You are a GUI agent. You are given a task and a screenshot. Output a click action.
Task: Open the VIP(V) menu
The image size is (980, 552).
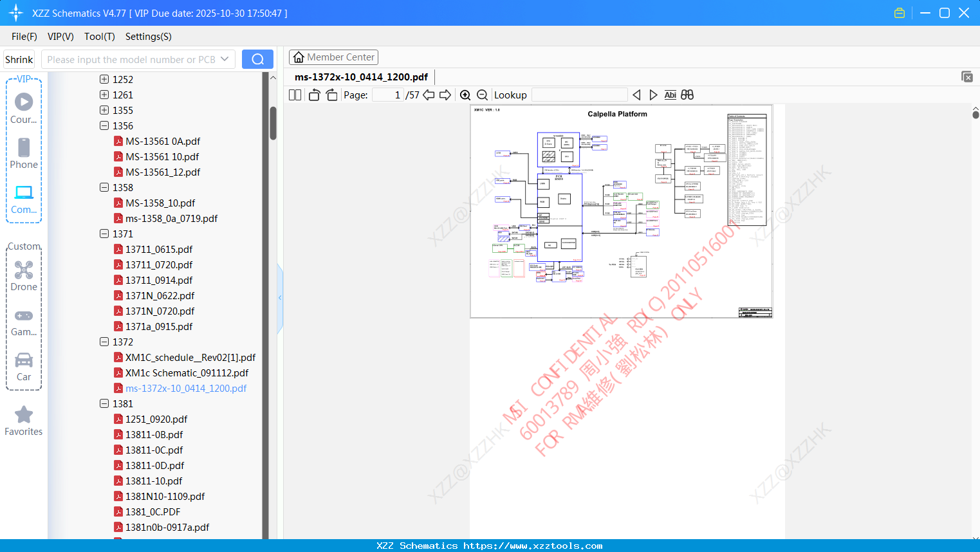(x=60, y=37)
